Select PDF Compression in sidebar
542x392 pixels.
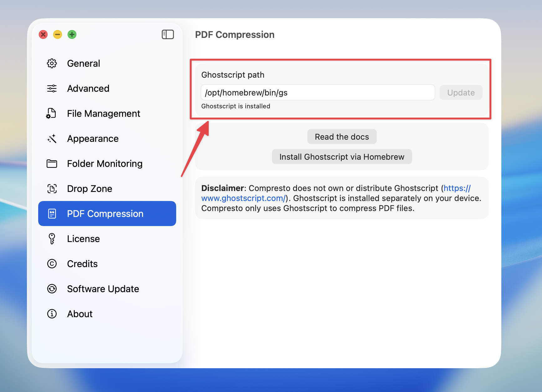point(107,214)
